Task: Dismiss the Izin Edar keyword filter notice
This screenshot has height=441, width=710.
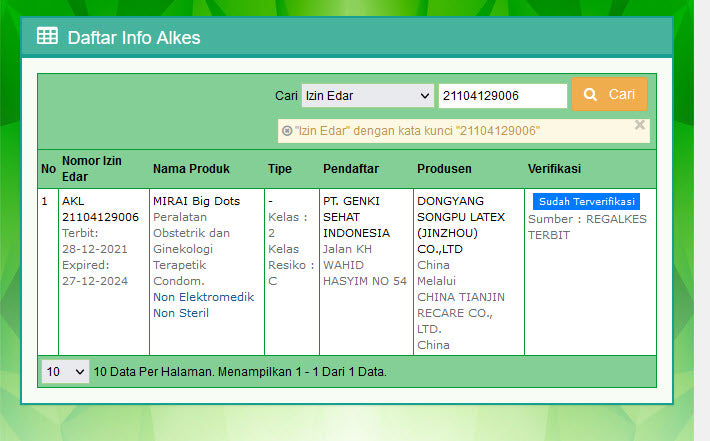Action: point(639,125)
